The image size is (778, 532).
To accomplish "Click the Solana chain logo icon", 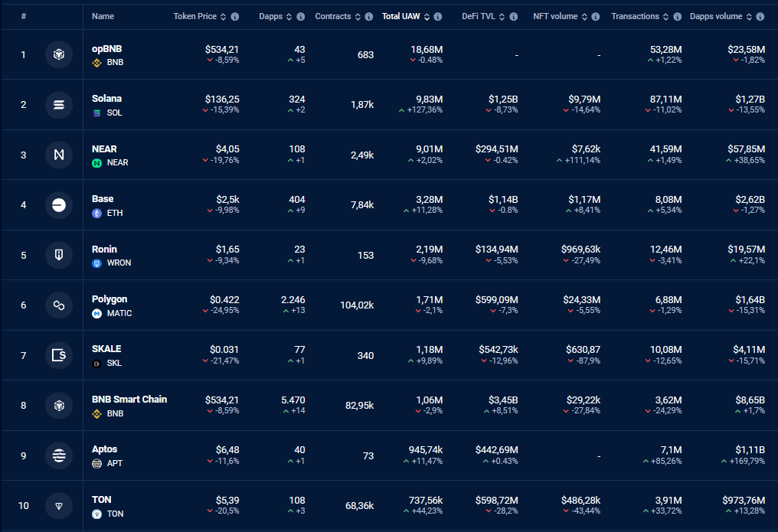I will tap(58, 105).
